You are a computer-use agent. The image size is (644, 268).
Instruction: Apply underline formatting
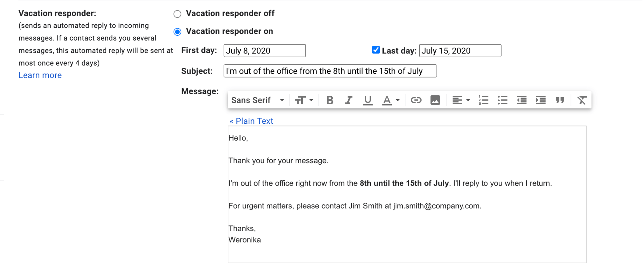coord(368,100)
